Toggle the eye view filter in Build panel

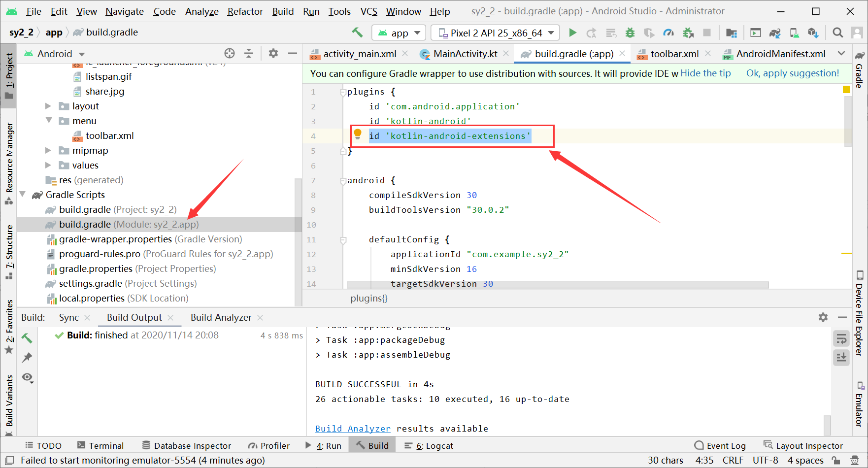(x=28, y=378)
